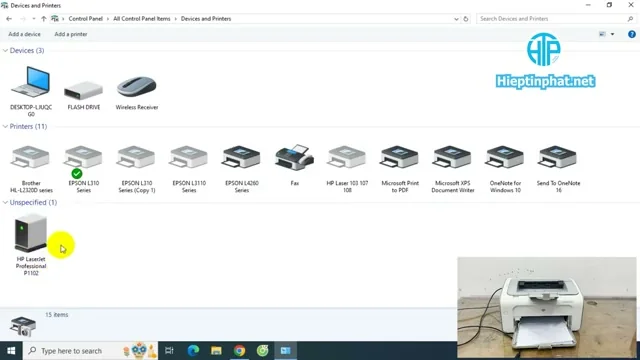Go back with the back arrow
Viewport: 640px width, 360px height.
[9, 19]
